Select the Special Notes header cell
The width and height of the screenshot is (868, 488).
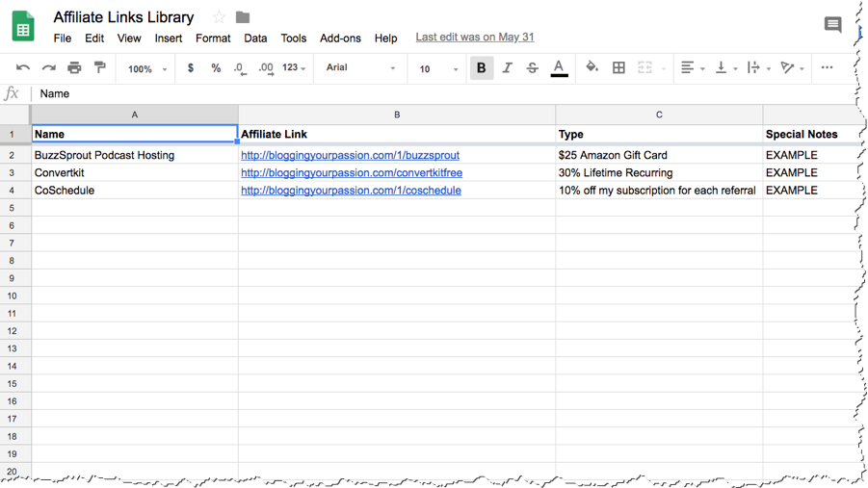811,134
